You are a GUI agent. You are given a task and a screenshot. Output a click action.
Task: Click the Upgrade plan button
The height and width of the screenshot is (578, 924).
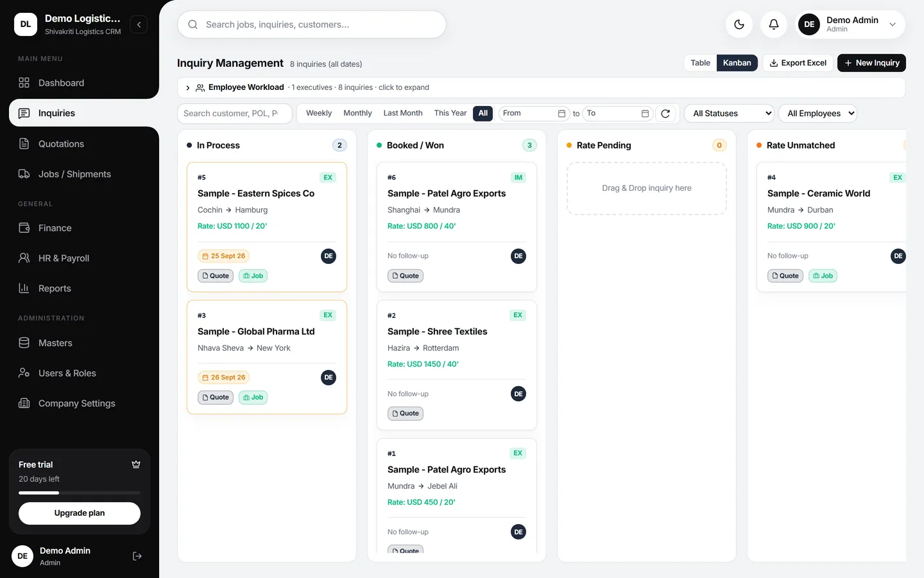[80, 513]
